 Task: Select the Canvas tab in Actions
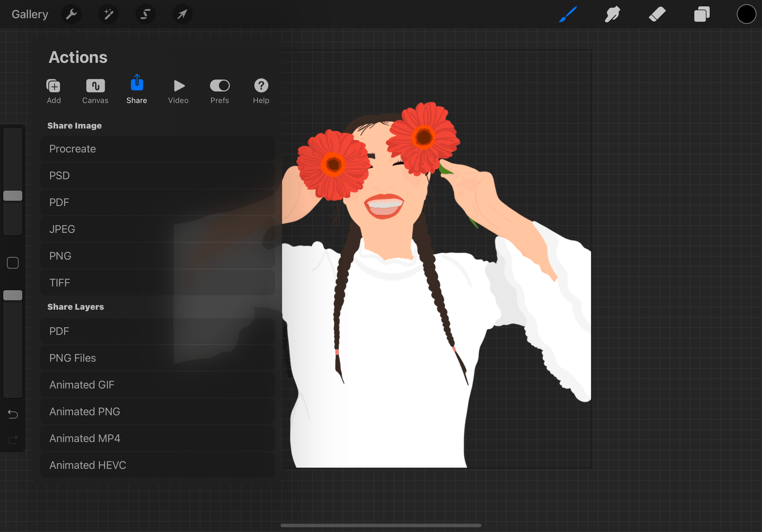(x=94, y=90)
